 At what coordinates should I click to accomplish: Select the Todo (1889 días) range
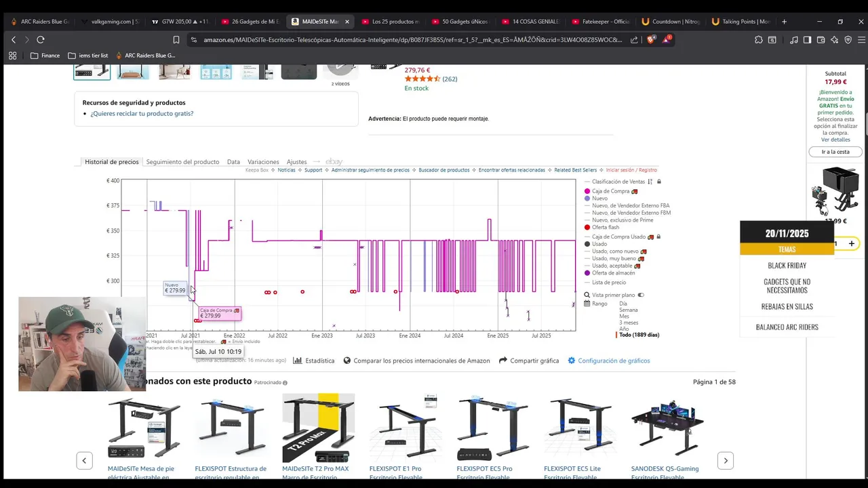(639, 335)
